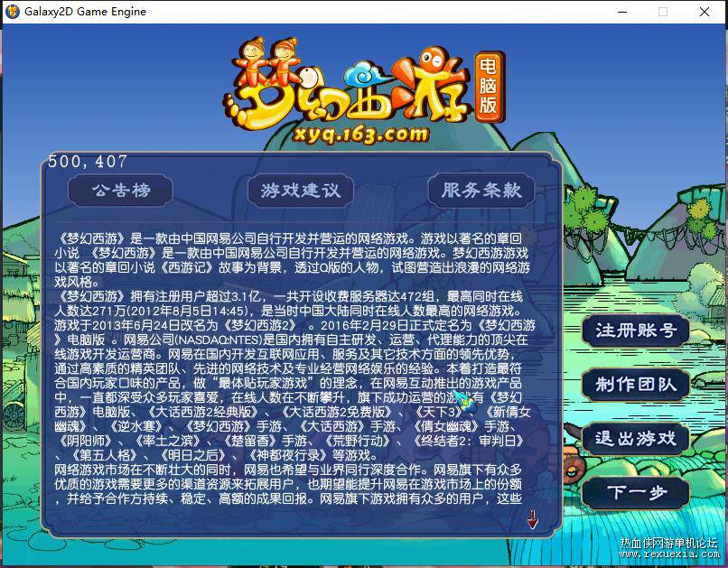Open the 服务条款 terms tab
This screenshot has height=568, width=728.
[x=481, y=191]
